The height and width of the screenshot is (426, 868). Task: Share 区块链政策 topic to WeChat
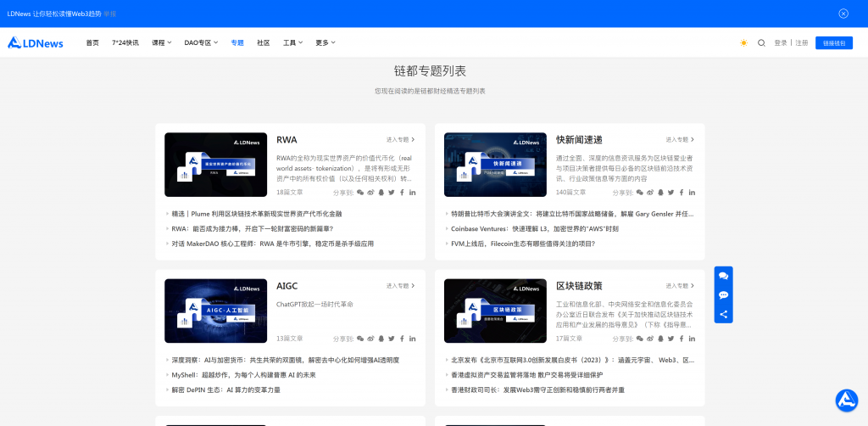[x=640, y=339]
